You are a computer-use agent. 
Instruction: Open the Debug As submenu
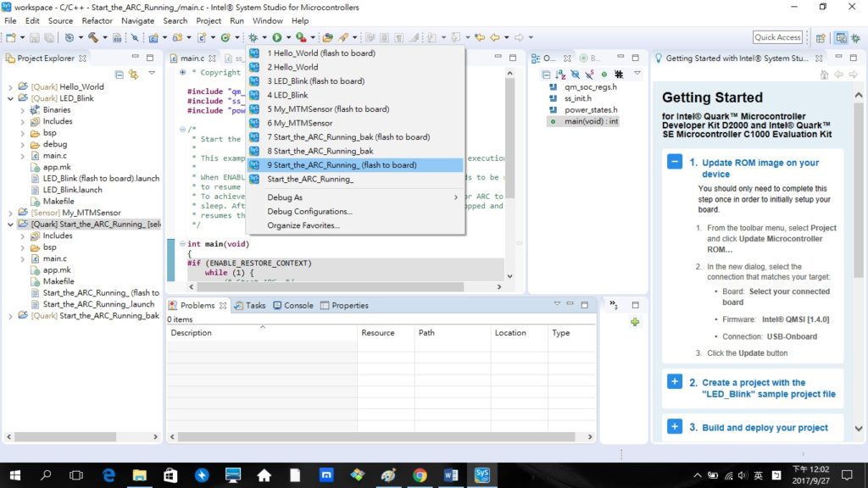pyautogui.click(x=355, y=197)
